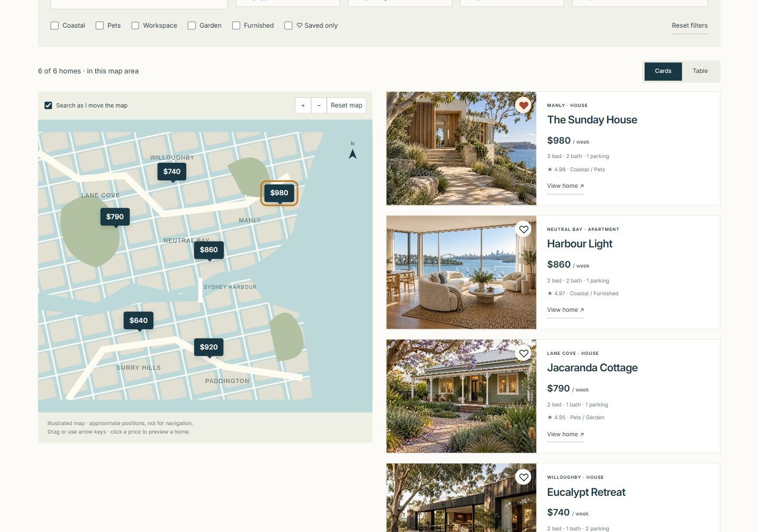This screenshot has width=758, height=532.
Task: Switch to the Table view tab
Action: pyautogui.click(x=700, y=71)
